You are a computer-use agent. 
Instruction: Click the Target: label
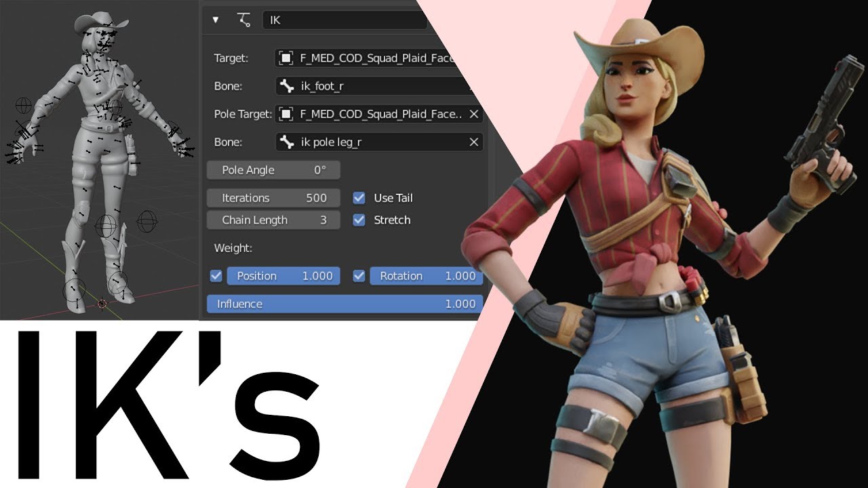(x=231, y=58)
